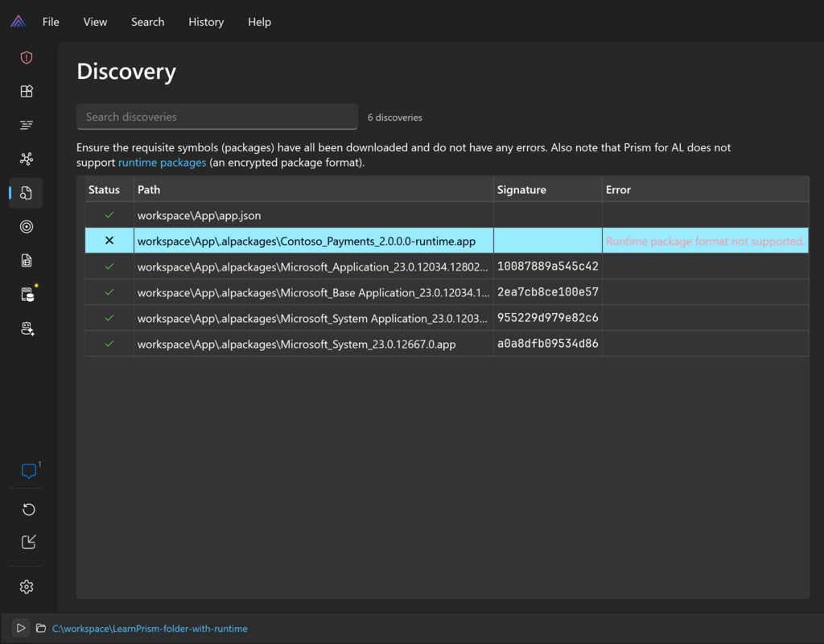Open the File menu
This screenshot has width=824, height=644.
51,22
